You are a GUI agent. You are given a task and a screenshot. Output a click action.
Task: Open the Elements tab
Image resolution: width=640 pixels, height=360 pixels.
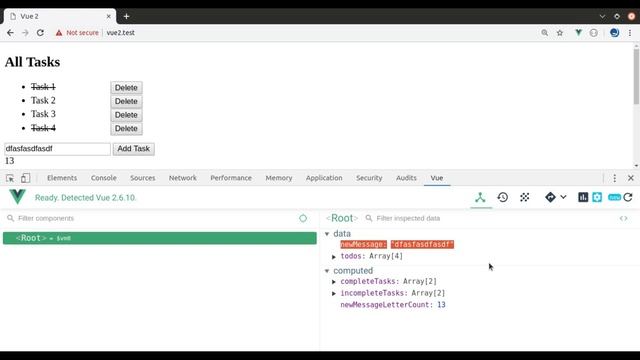[x=62, y=178]
